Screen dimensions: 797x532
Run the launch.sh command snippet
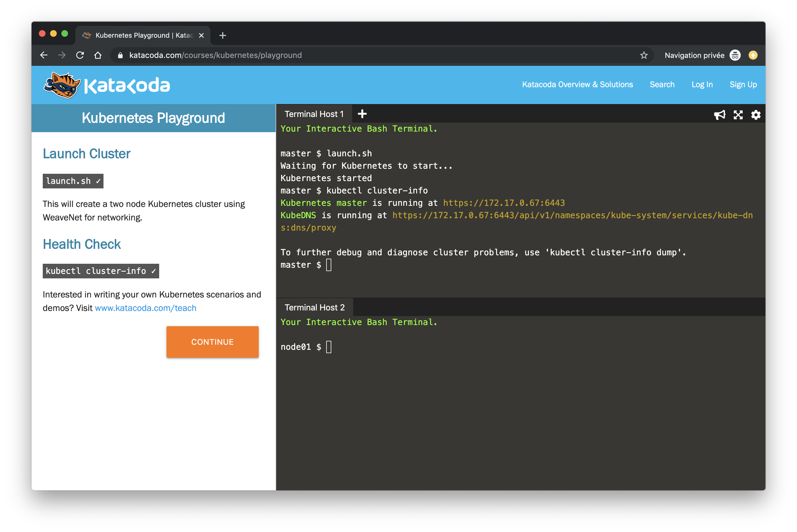pyautogui.click(x=73, y=181)
